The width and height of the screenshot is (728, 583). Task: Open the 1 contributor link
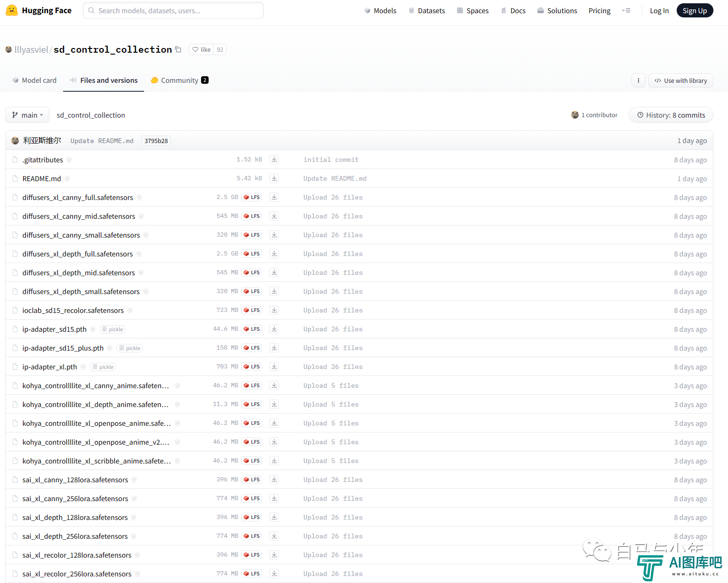click(594, 115)
